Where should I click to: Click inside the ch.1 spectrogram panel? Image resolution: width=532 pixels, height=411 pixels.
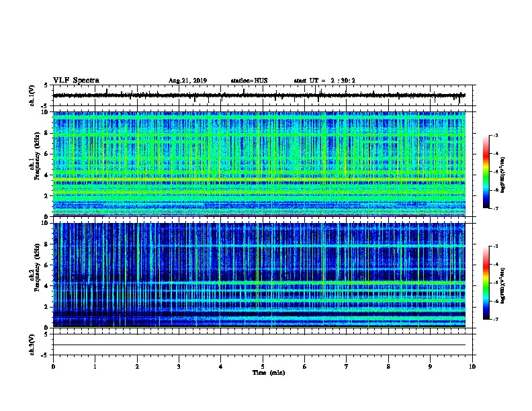[259, 164]
